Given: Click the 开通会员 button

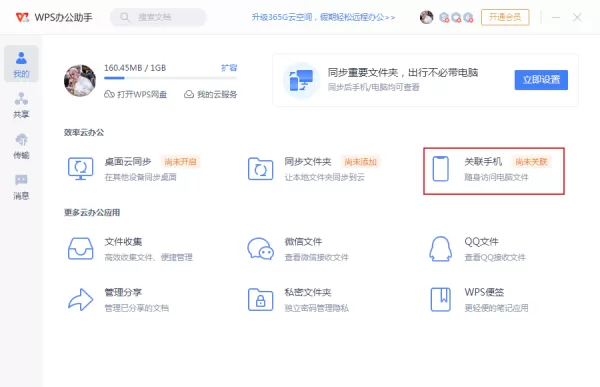Looking at the screenshot, I should [x=505, y=17].
